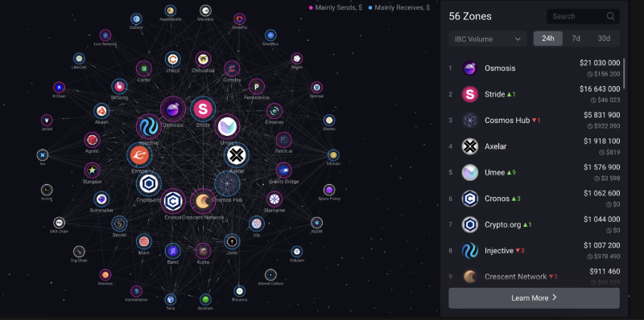This screenshot has width=644, height=320.
Task: Select the Gravity Bridge node
Action: click(x=284, y=170)
